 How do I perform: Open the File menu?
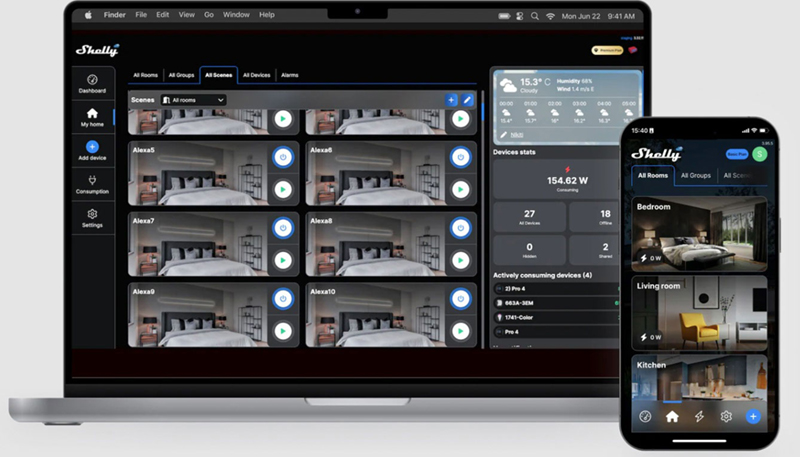pos(141,15)
